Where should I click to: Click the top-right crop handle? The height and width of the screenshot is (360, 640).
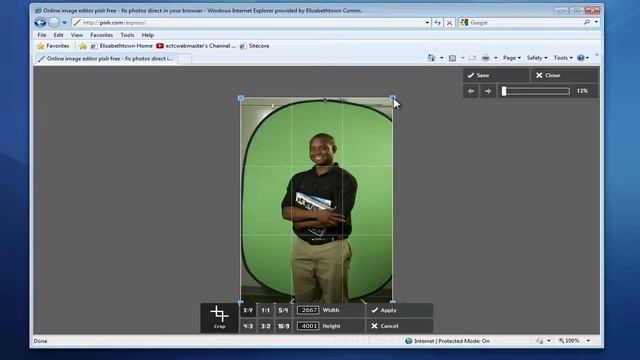click(393, 98)
